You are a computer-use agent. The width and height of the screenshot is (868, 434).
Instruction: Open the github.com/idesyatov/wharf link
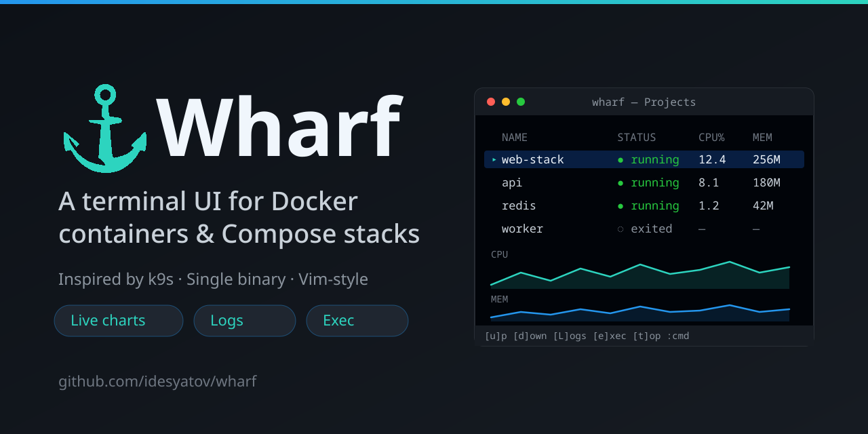coord(157,381)
